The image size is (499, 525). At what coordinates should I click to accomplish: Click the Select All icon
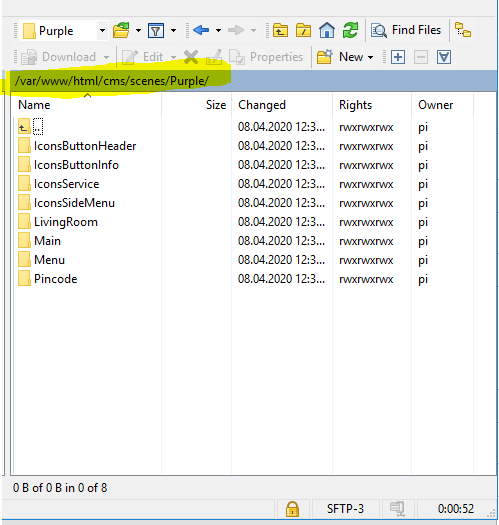point(444,57)
